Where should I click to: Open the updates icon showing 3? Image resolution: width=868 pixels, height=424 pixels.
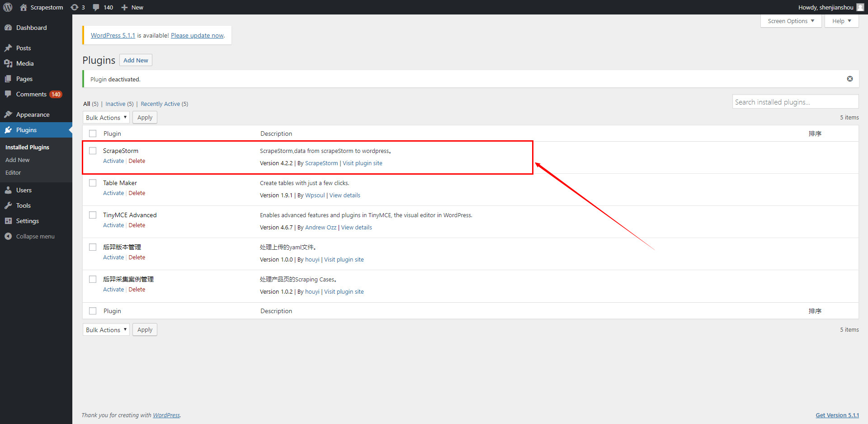pos(75,7)
